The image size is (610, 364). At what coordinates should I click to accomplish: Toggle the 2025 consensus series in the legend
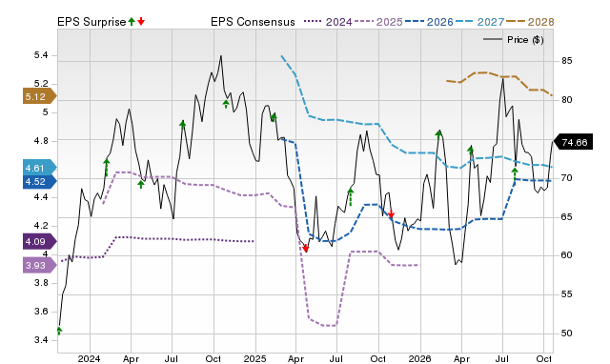tap(378, 22)
